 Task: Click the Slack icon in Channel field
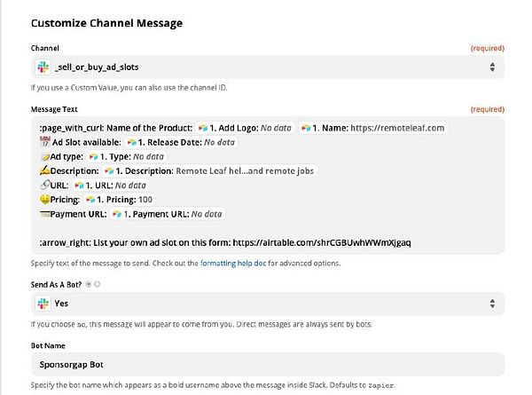coord(43,67)
